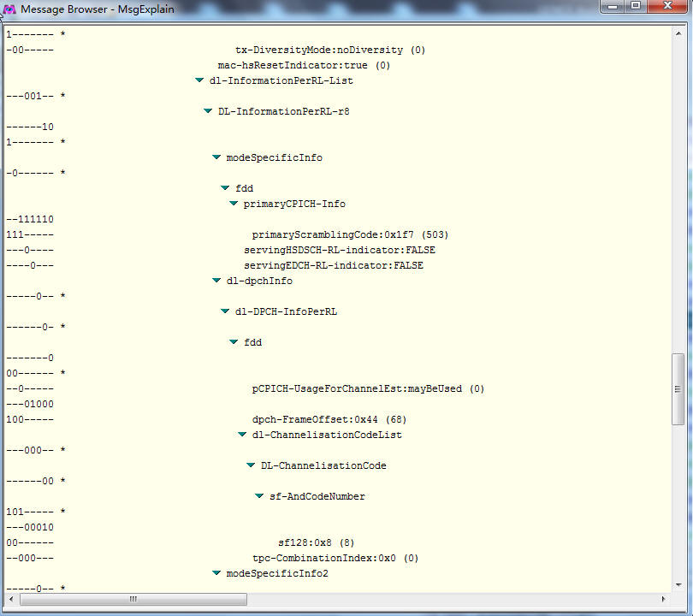Collapse the dl-DPCH-InfoPerRL node
The width and height of the screenshot is (693, 616).
point(225,311)
